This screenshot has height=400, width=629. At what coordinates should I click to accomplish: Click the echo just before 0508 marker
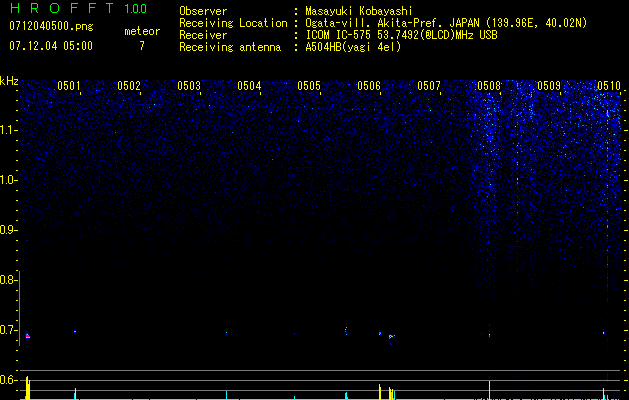pos(489,335)
